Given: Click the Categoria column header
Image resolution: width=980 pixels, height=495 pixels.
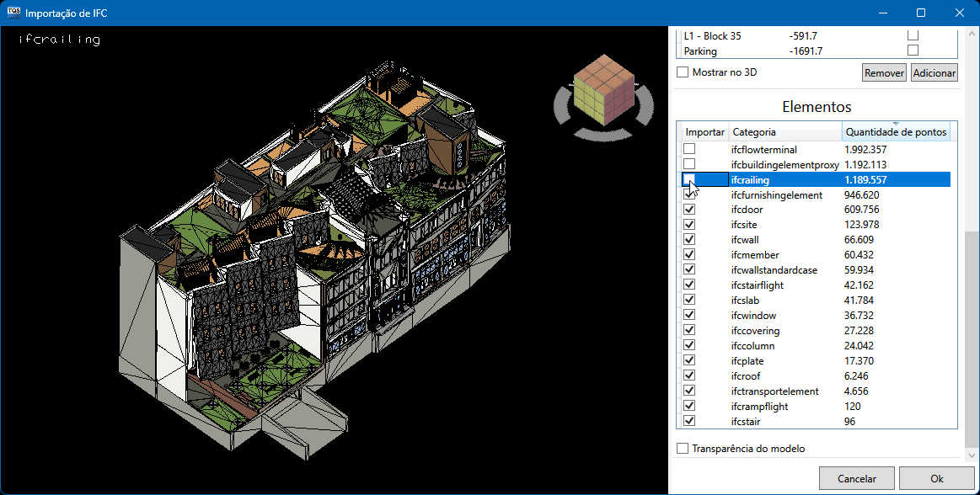Looking at the screenshot, I should (785, 132).
